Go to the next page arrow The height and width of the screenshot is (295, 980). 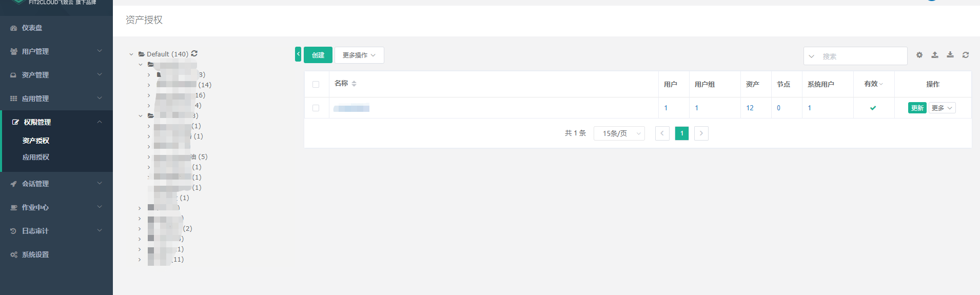click(701, 133)
